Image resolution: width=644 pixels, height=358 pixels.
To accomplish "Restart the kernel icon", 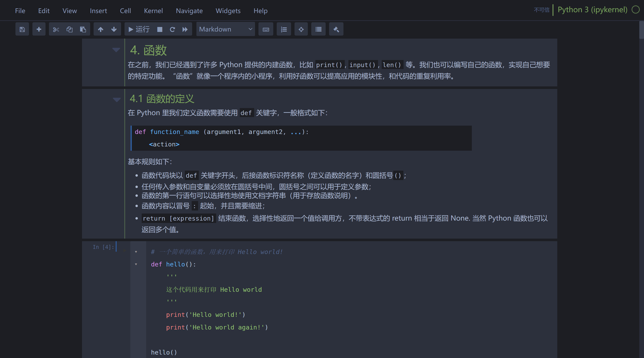I will click(x=172, y=29).
